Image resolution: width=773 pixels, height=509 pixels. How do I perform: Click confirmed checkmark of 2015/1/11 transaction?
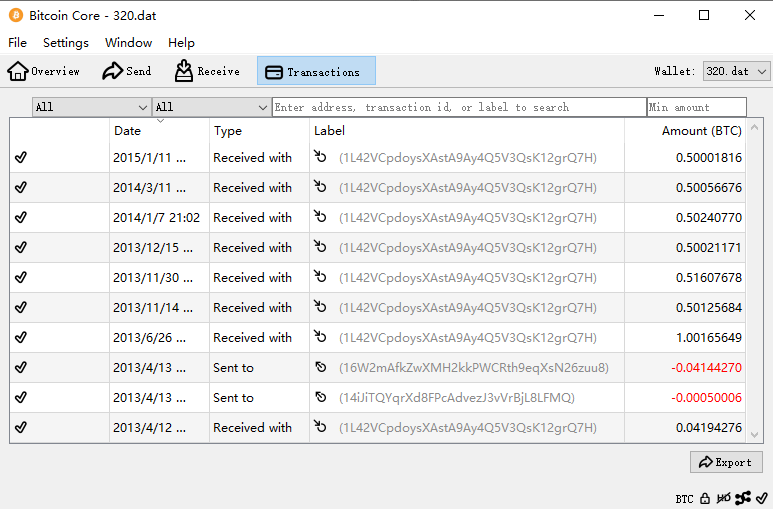pyautogui.click(x=21, y=158)
